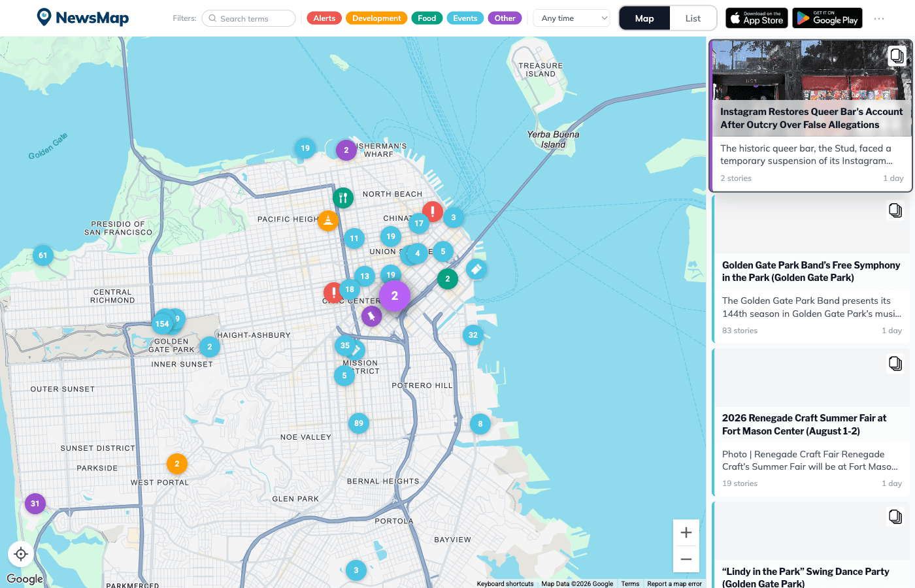Copy icon on Lindy in the Park card
This screenshot has width=915, height=588.
[x=895, y=517]
